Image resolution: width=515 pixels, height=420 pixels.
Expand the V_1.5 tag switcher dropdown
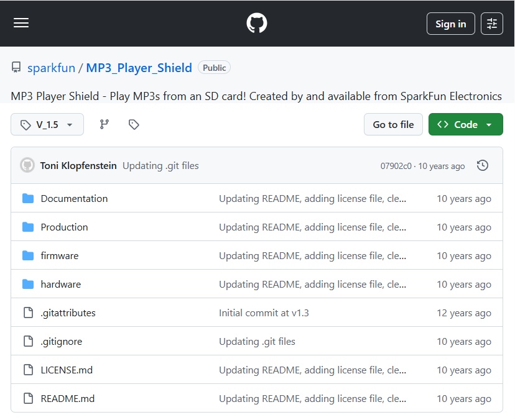47,125
